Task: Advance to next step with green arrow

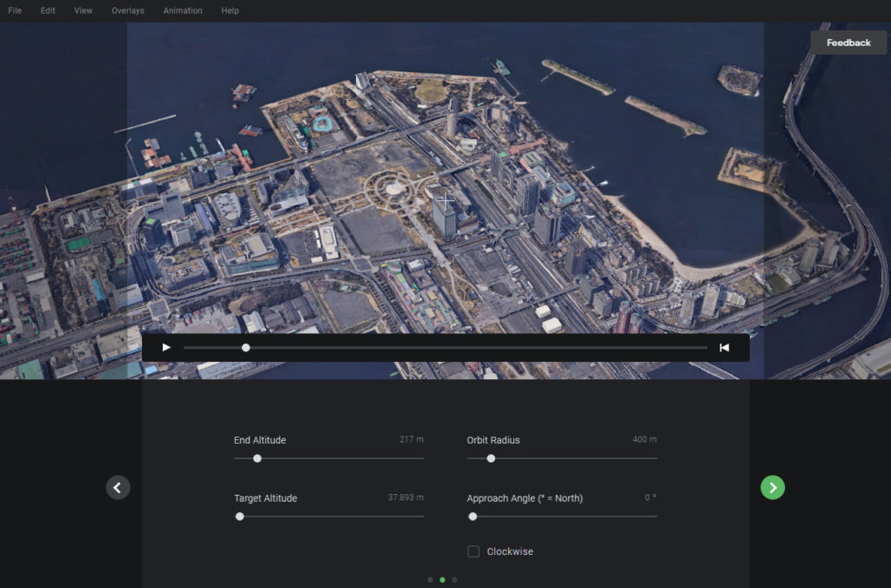Action: [x=772, y=487]
